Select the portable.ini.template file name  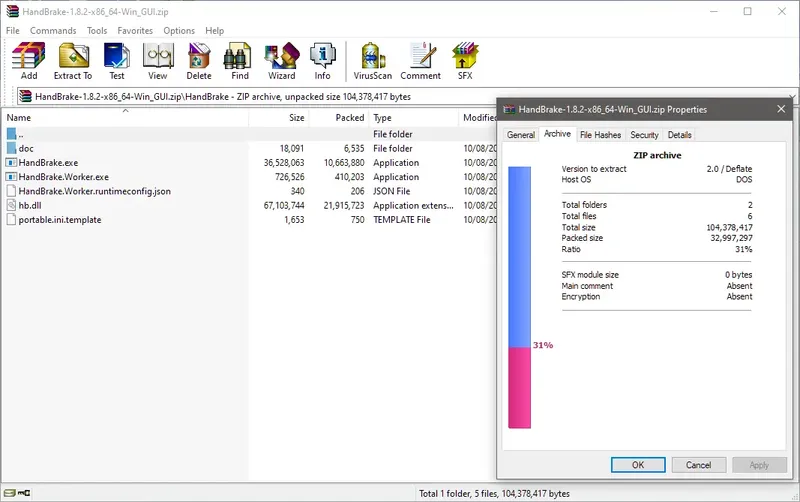click(x=60, y=220)
